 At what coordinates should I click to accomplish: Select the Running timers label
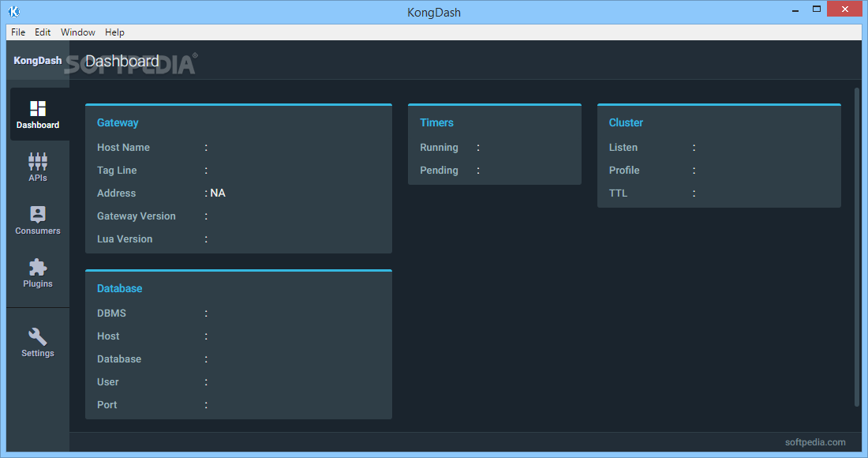pyautogui.click(x=439, y=148)
